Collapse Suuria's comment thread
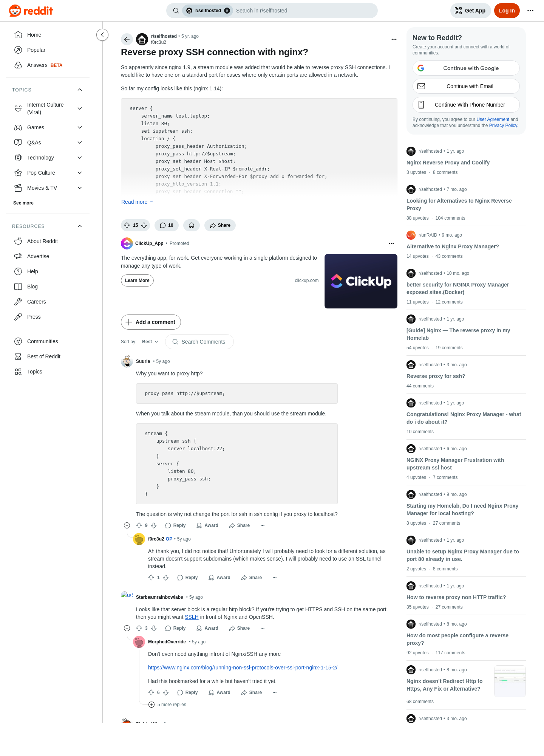Screen dimensions: 544x756 click(127, 525)
